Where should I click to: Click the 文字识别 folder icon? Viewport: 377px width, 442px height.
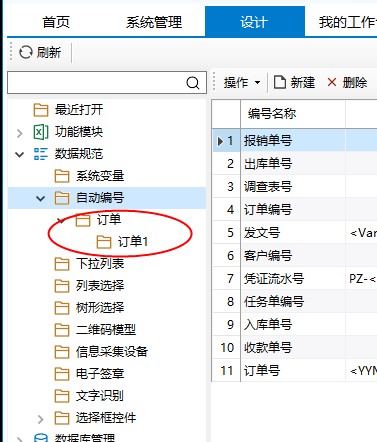62,396
